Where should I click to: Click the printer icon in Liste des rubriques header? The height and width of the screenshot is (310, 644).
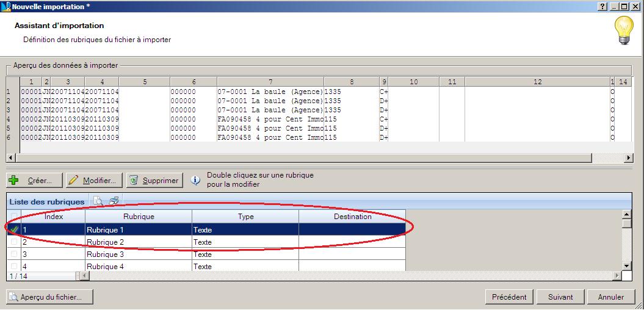click(x=114, y=201)
